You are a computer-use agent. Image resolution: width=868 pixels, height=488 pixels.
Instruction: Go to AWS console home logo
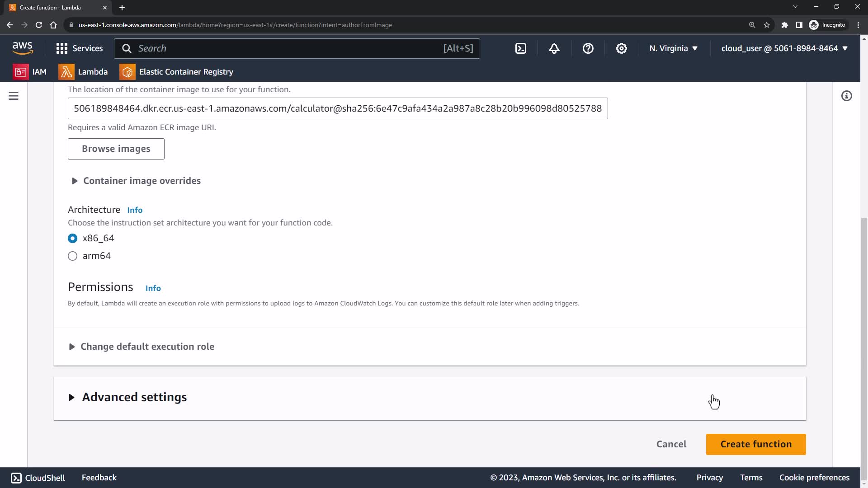tap(23, 48)
